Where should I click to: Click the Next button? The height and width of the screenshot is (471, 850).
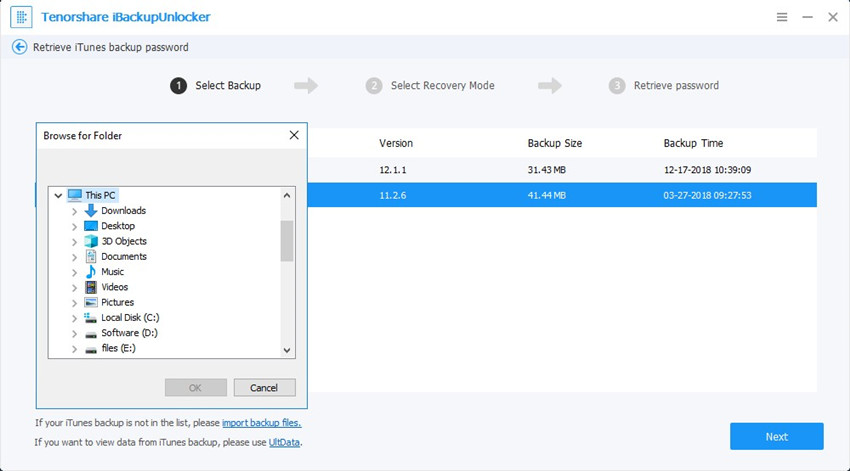coord(777,436)
